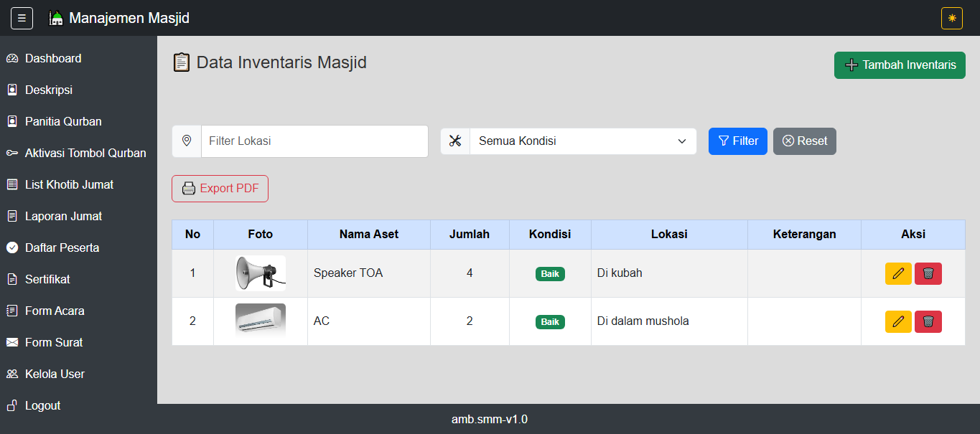Delete the AC entry with trash icon
This screenshot has width=980, height=434.
(x=928, y=321)
